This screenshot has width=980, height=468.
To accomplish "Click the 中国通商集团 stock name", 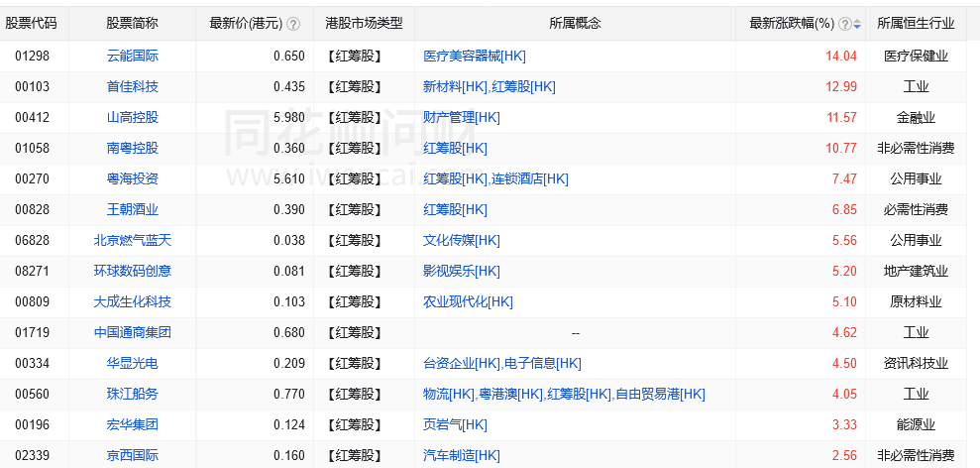I will (x=132, y=332).
